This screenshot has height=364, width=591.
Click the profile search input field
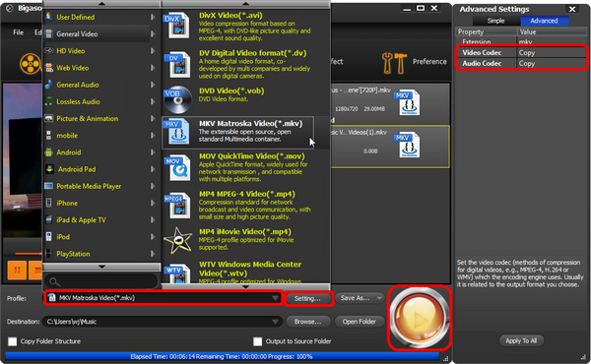click(101, 281)
